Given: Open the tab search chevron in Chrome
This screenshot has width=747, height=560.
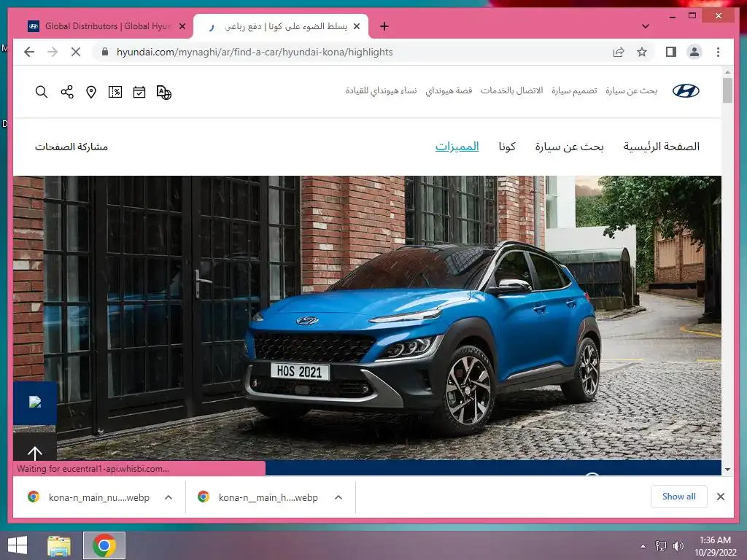Looking at the screenshot, I should (x=646, y=26).
